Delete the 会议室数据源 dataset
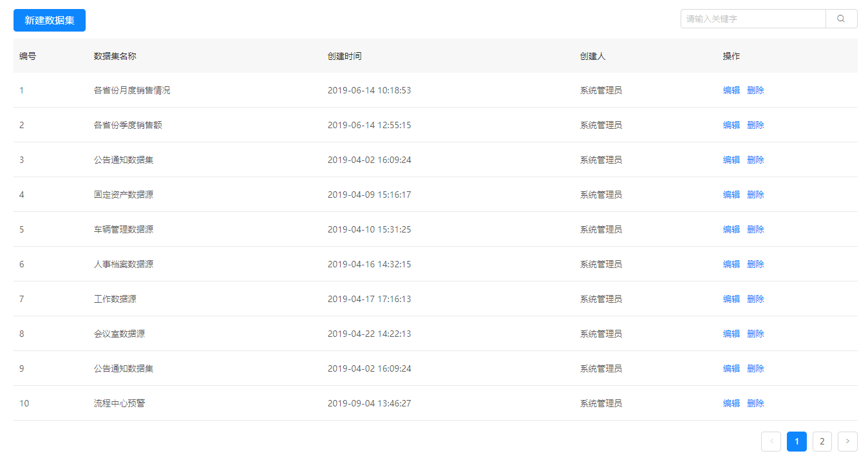This screenshot has height=467, width=868. point(755,333)
